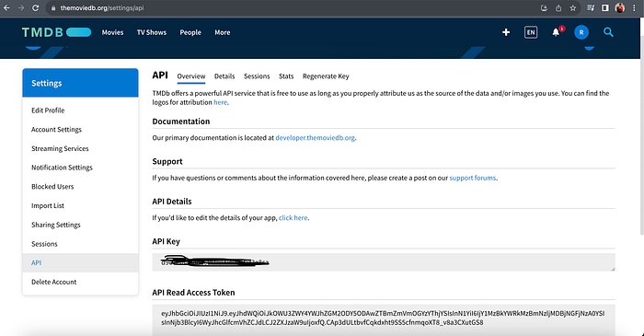Click inside the API Key field

pos(384,262)
